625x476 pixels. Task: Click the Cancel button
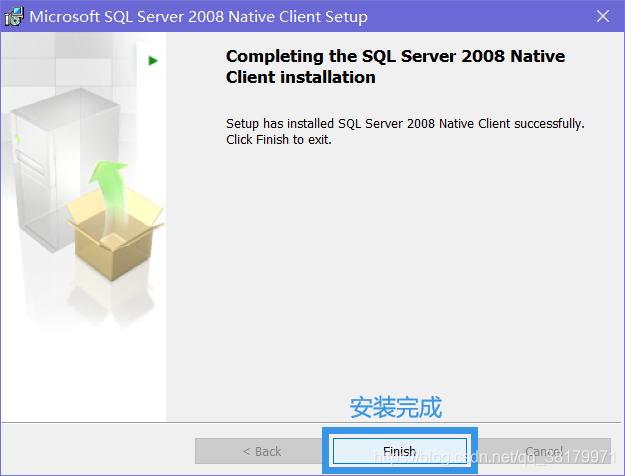(544, 451)
